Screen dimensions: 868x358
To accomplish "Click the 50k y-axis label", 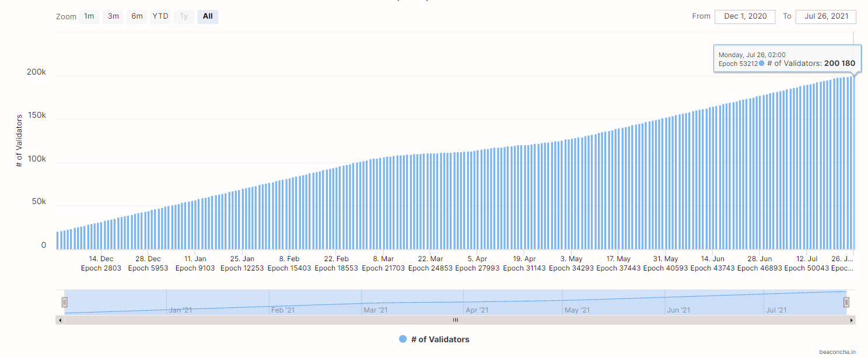I will [38, 202].
